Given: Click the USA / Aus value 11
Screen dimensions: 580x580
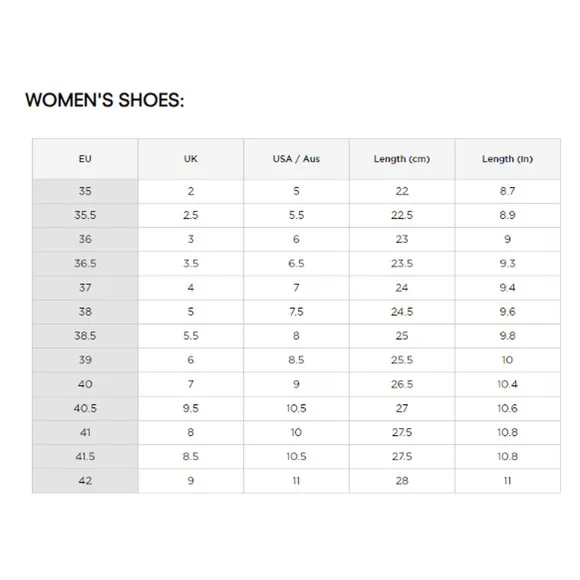Looking at the screenshot, I should [296, 481].
